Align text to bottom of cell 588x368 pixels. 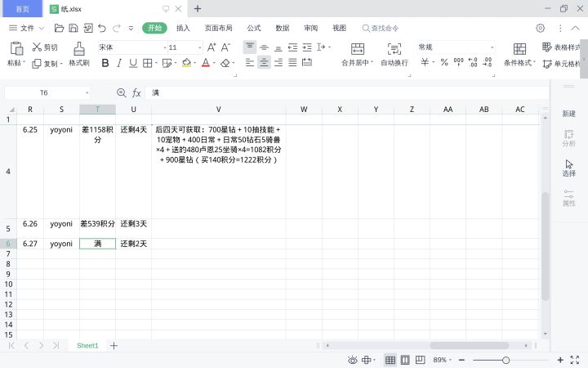278,47
